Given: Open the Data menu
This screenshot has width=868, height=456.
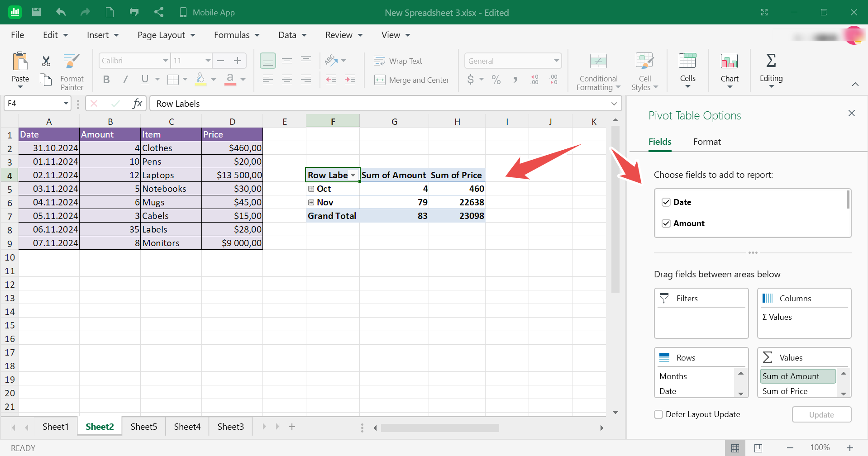Looking at the screenshot, I should pyautogui.click(x=292, y=35).
